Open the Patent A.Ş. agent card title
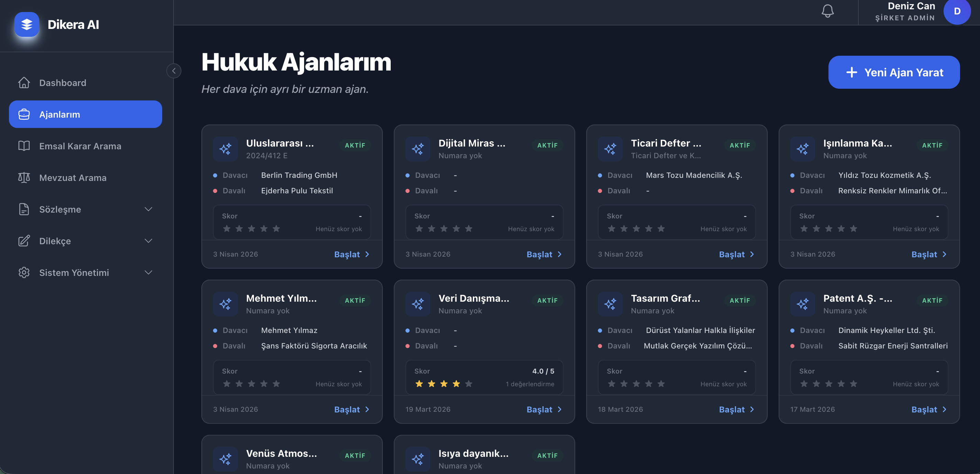The height and width of the screenshot is (474, 980). pos(857,299)
